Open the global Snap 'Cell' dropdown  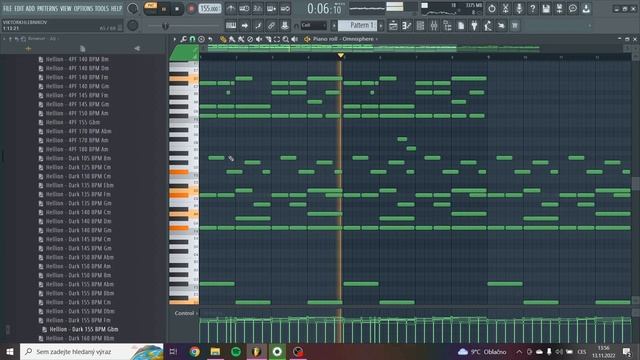coord(313,26)
